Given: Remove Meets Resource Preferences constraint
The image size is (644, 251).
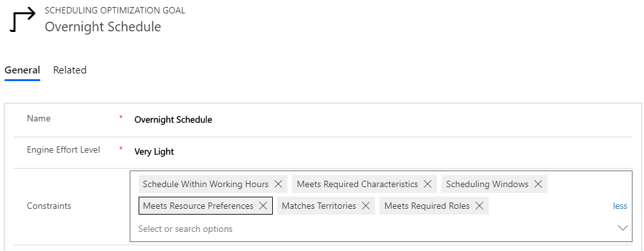Looking at the screenshot, I should coord(263,206).
